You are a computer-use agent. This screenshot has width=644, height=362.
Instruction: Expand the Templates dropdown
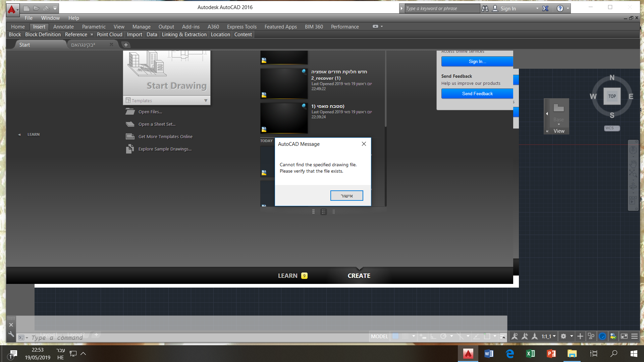pos(206,101)
